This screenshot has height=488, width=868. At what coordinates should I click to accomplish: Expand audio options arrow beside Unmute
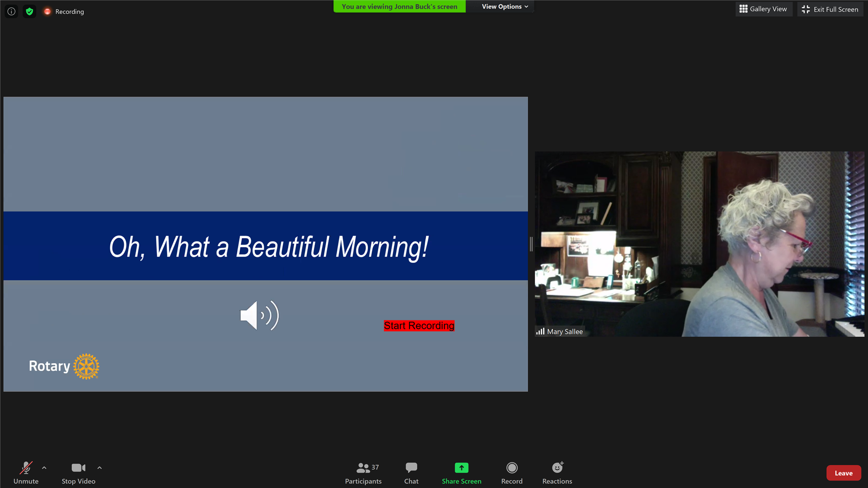coord(44,468)
